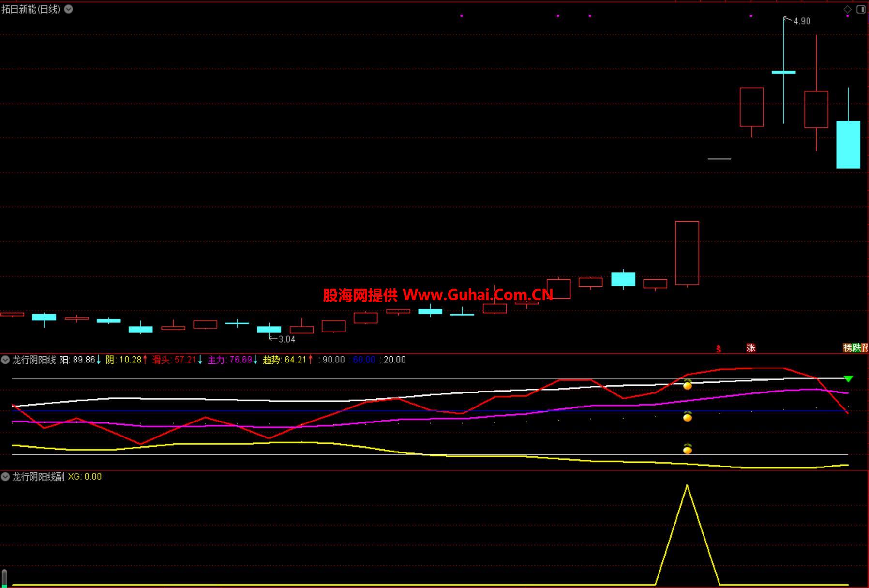Viewport: 869px width, 588px height.
Task: Expand the 龙行阴阳线副 indicator menu arrow
Action: (5, 476)
